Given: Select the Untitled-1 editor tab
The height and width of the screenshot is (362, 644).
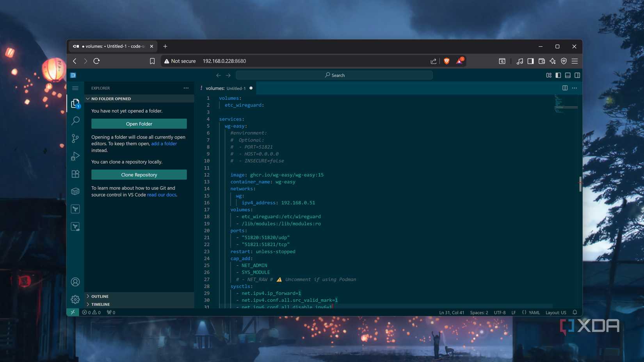Looking at the screenshot, I should pyautogui.click(x=226, y=88).
